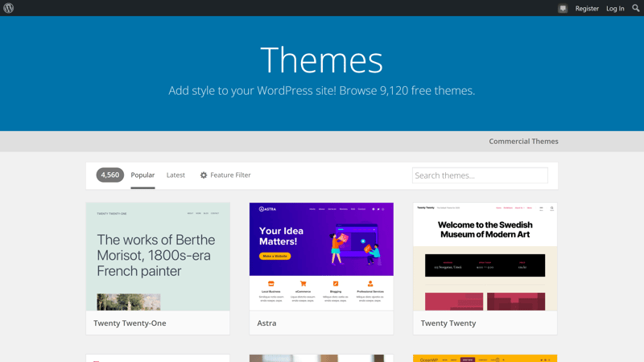Click the 4,560 theme count badge
Image resolution: width=644 pixels, height=362 pixels.
110,175
